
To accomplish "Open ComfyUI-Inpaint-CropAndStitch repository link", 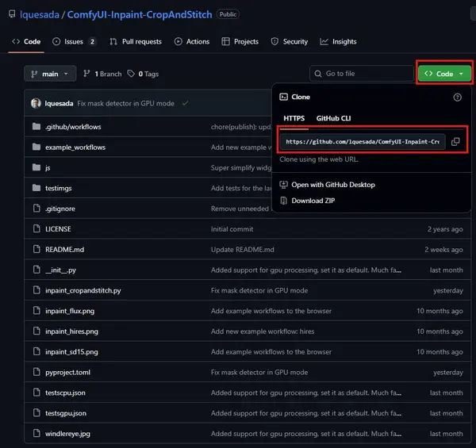I will (x=140, y=14).
